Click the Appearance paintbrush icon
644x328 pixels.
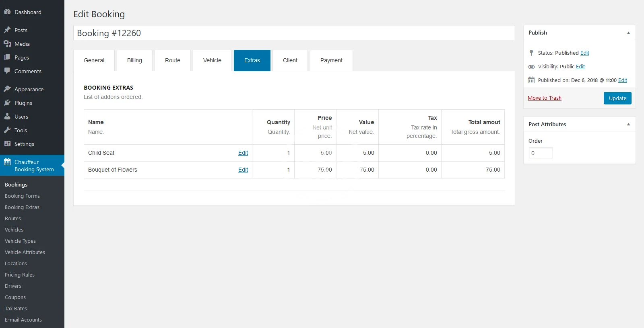coord(7,89)
